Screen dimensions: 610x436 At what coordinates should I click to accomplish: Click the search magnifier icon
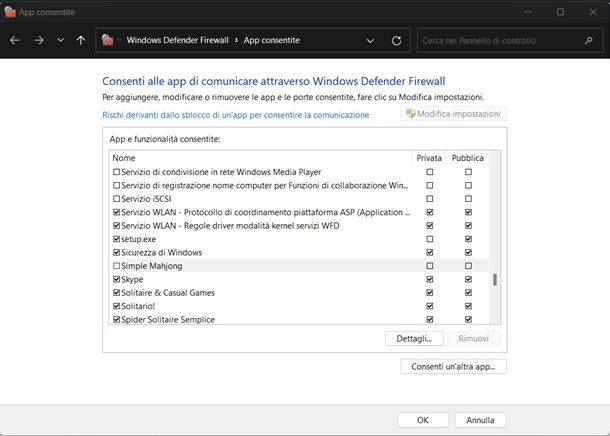click(589, 40)
